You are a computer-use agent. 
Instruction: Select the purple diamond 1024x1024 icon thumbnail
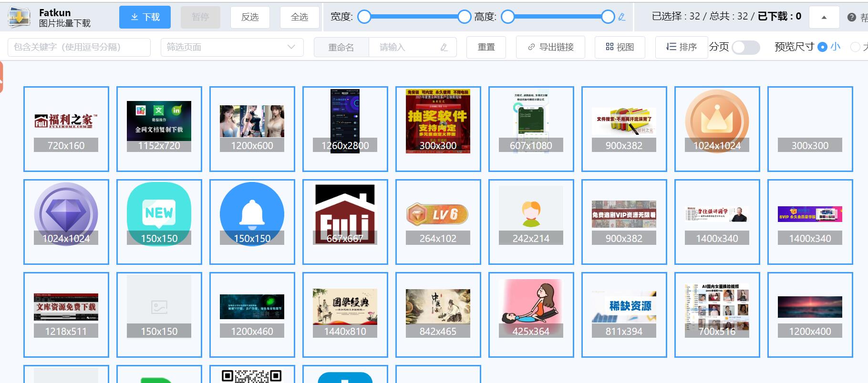66,222
